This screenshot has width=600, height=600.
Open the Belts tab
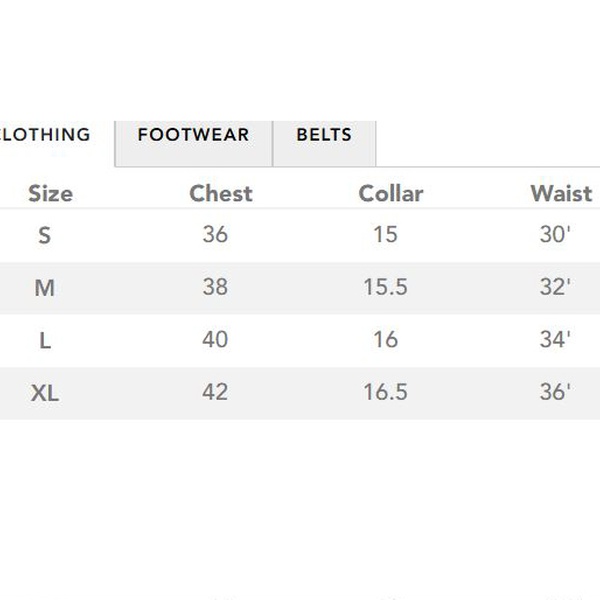pyautogui.click(x=324, y=135)
